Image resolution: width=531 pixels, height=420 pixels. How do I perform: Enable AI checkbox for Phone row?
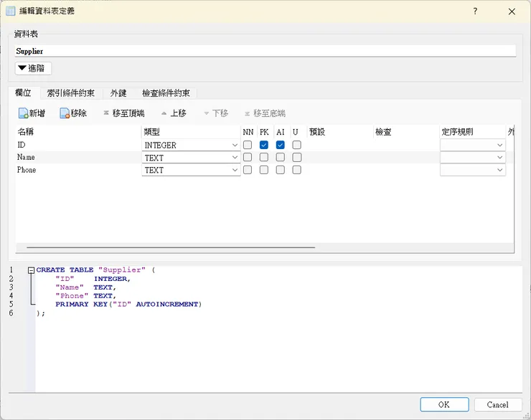coord(280,170)
